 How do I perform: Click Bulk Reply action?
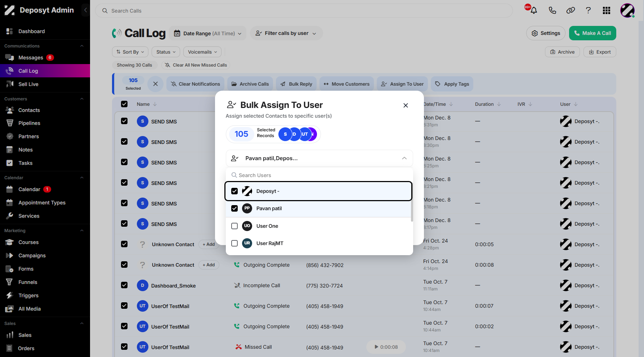296,84
